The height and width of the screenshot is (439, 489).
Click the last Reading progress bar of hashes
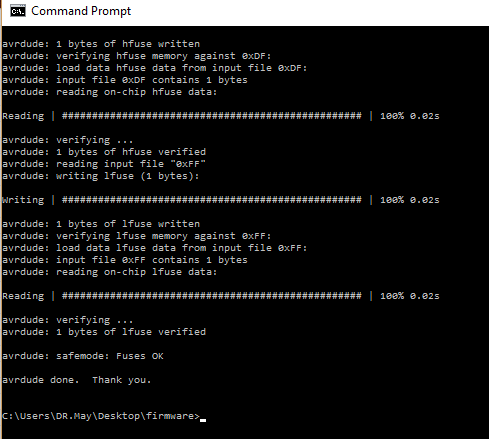click(x=212, y=296)
